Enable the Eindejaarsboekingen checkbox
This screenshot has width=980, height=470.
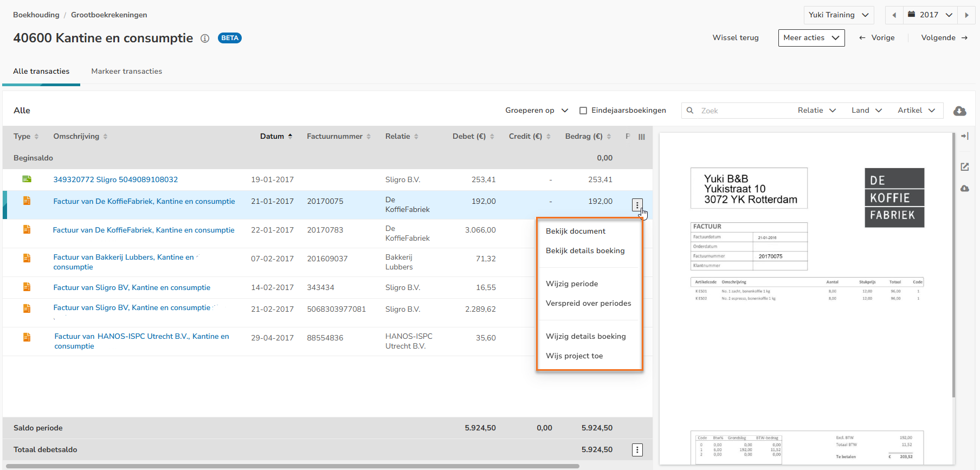583,111
